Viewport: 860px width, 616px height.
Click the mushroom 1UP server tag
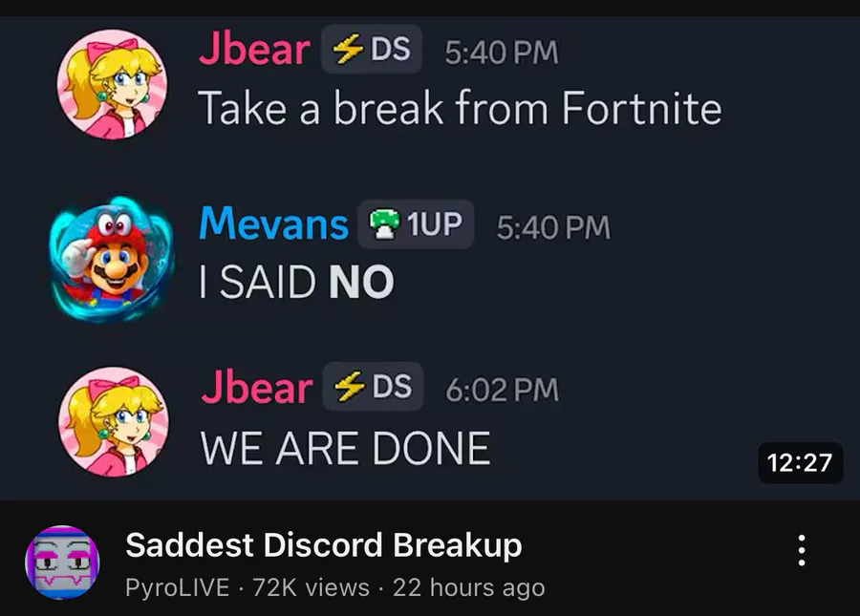[416, 223]
